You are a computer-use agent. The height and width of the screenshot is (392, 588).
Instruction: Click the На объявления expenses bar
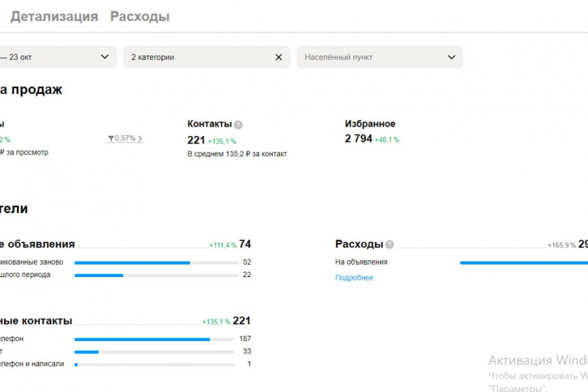pos(524,263)
